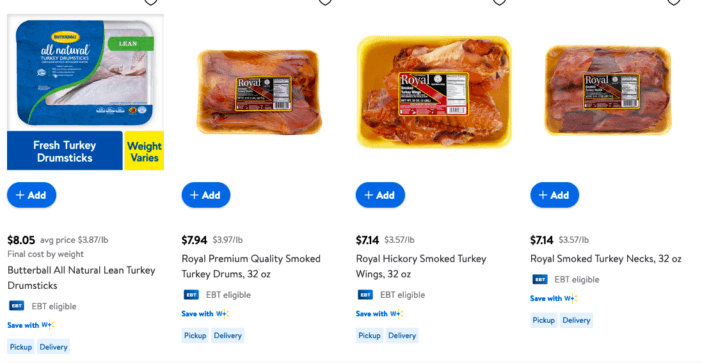Open Royal Hickory Smoked Turkey Wings link
Screen dimensions: 702x363
421,266
